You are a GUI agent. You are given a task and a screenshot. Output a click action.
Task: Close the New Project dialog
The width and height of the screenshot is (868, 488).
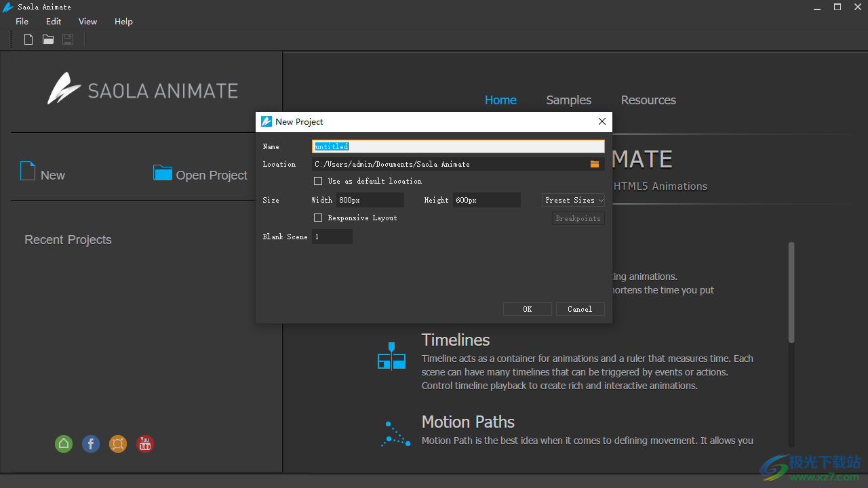[x=601, y=121]
